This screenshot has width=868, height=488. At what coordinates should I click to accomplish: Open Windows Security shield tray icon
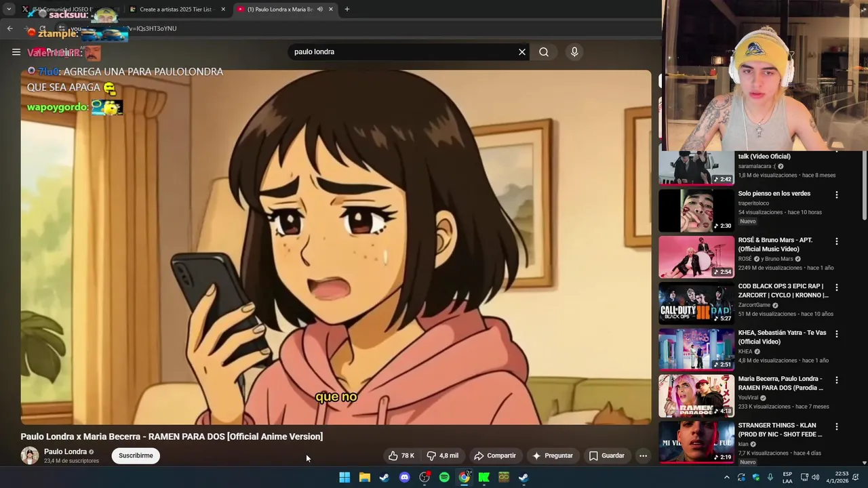coord(756,477)
